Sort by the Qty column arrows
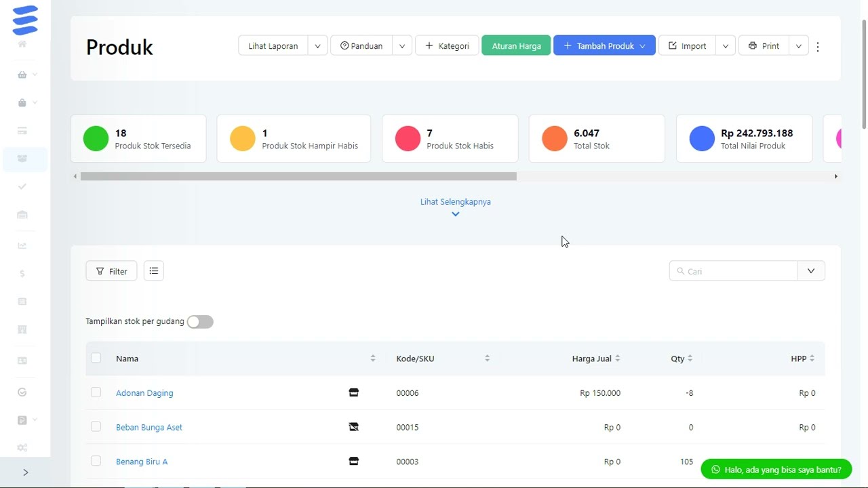 click(690, 359)
